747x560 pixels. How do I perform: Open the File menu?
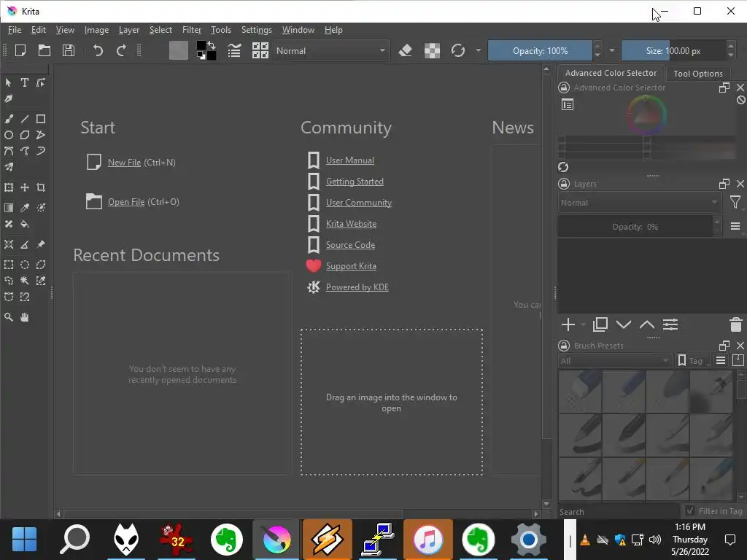(15, 29)
